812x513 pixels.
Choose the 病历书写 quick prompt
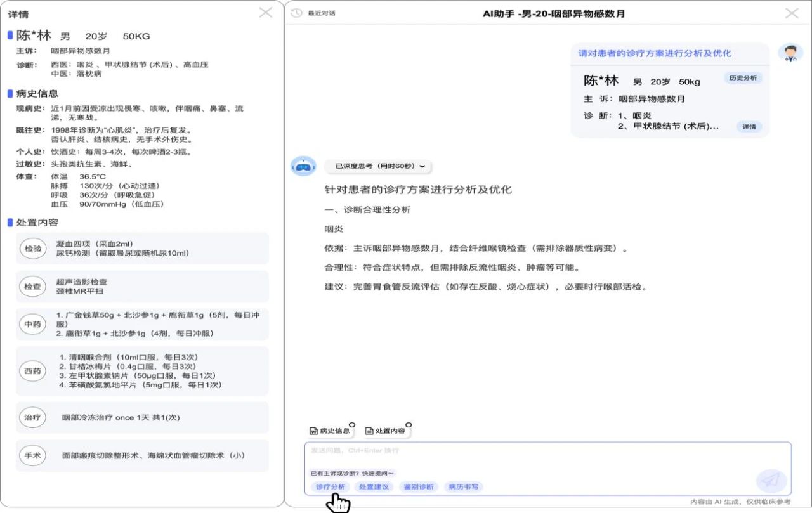[x=463, y=486]
